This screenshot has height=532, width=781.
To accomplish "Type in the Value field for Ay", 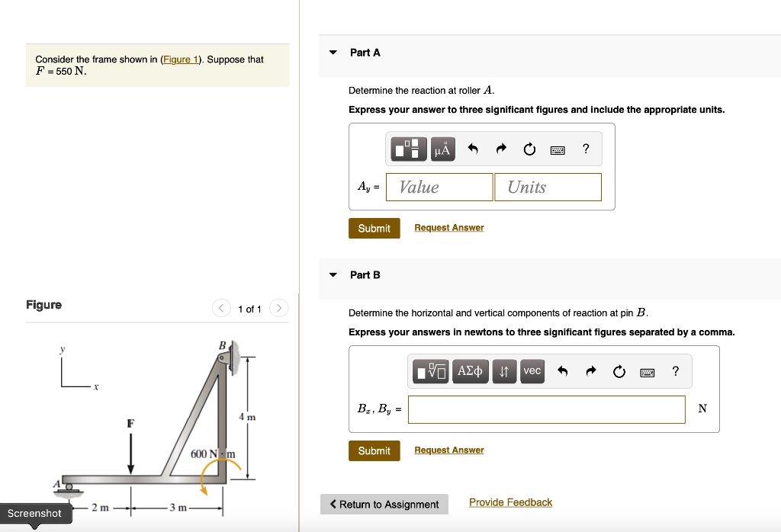I will [439, 187].
